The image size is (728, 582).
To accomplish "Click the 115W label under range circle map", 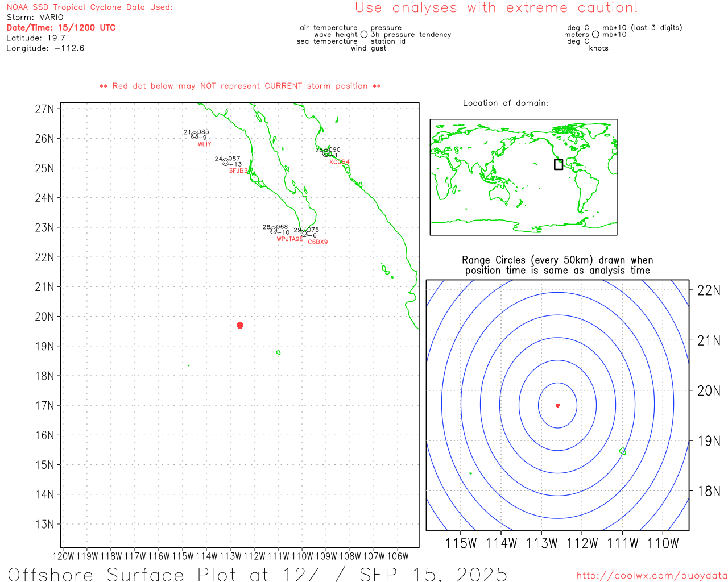I will coord(461,543).
